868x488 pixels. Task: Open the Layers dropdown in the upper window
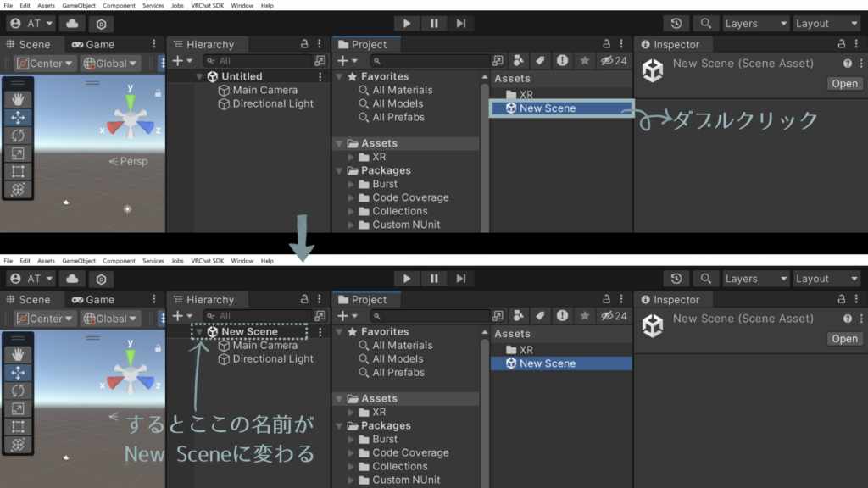coord(755,24)
